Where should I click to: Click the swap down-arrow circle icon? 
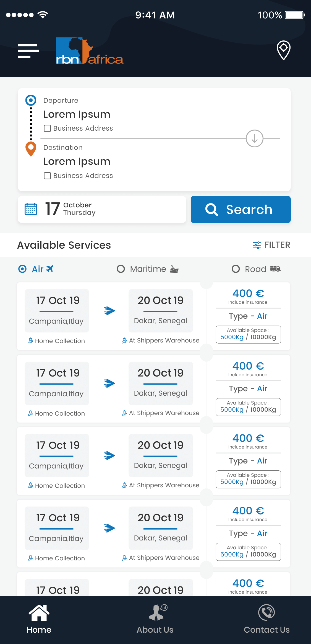click(254, 138)
